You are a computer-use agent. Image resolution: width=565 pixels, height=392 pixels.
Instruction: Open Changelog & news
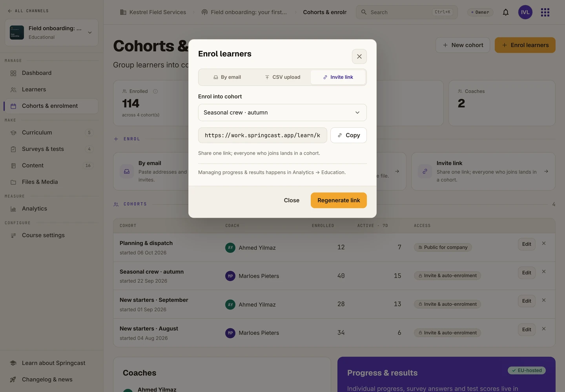click(x=51, y=379)
